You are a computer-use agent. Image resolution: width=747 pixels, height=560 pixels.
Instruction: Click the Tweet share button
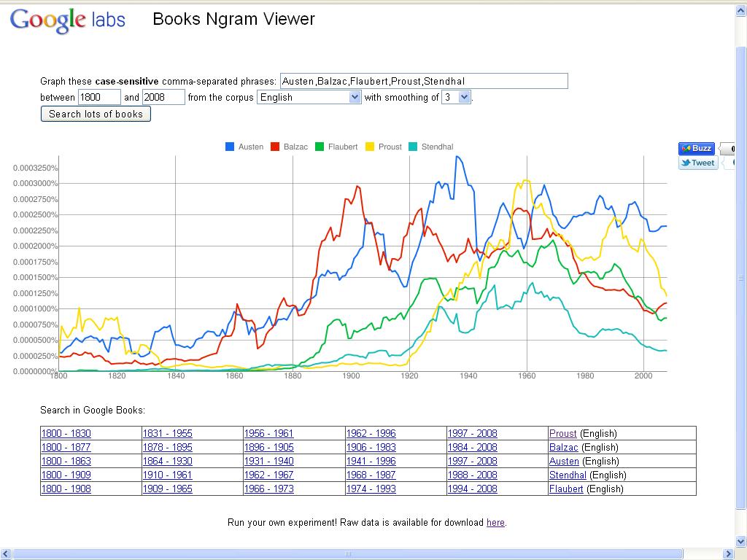click(x=698, y=163)
